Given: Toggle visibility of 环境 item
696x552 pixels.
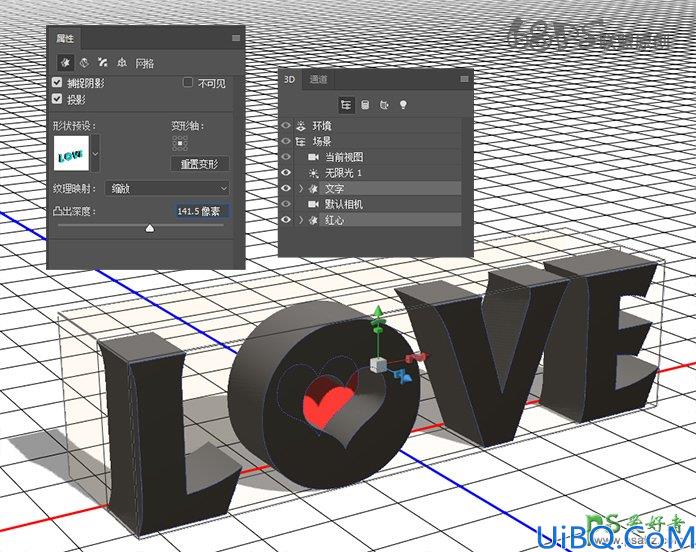Looking at the screenshot, I should [286, 126].
